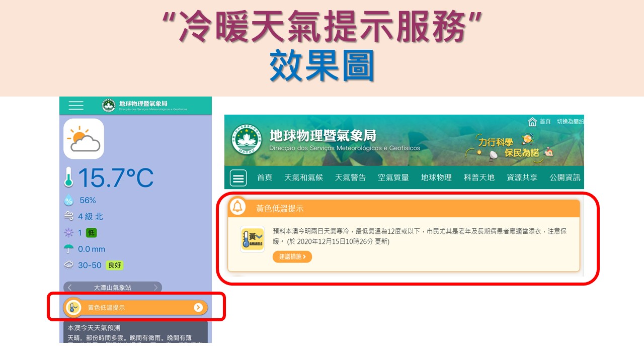Open the 空氣質量 menu item
Screen dimensions: 644x362
393,177
